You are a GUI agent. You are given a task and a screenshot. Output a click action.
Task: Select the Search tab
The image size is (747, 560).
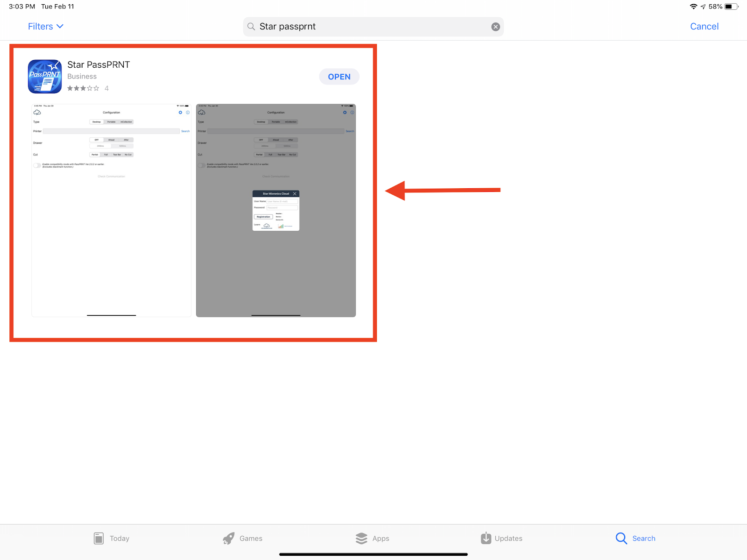[635, 539]
